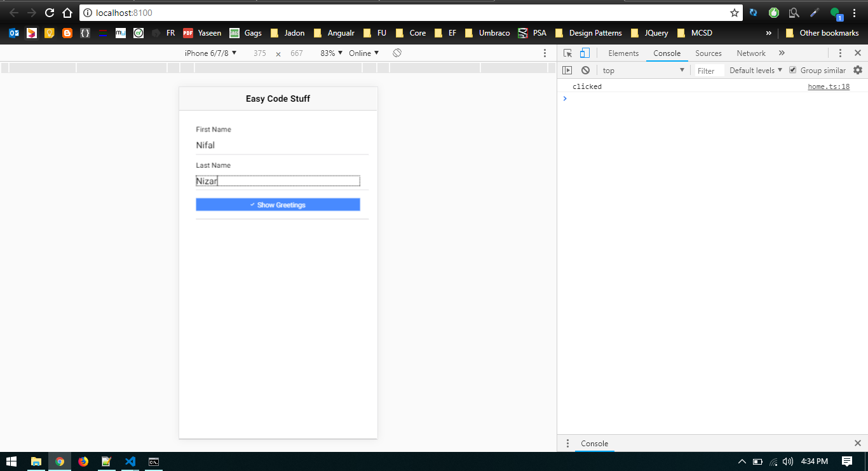Image resolution: width=868 pixels, height=471 pixels.
Task: Open the iPhone 6/7/8 device dropdown
Action: click(210, 53)
